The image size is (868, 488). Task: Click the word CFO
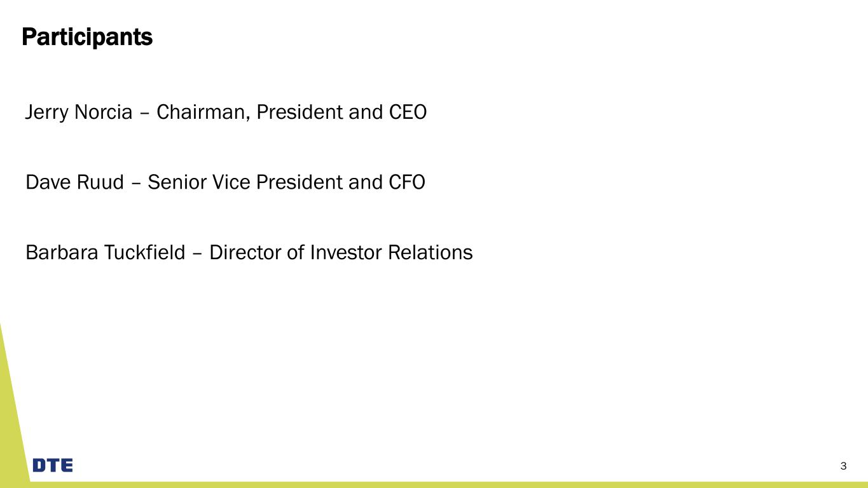[406, 183]
